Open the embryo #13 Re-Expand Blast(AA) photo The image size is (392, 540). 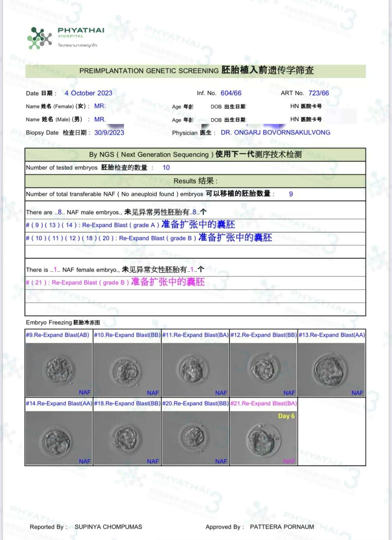331,370
